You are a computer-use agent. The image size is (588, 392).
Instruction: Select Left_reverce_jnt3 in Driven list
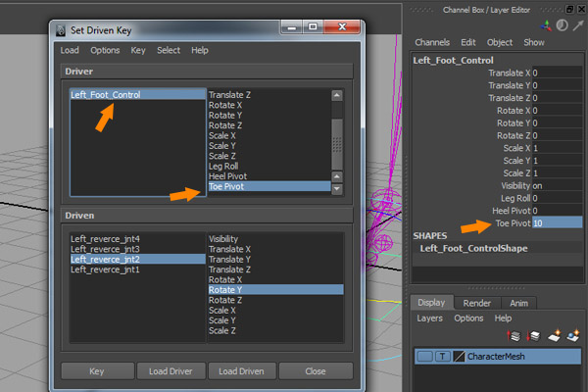137,249
